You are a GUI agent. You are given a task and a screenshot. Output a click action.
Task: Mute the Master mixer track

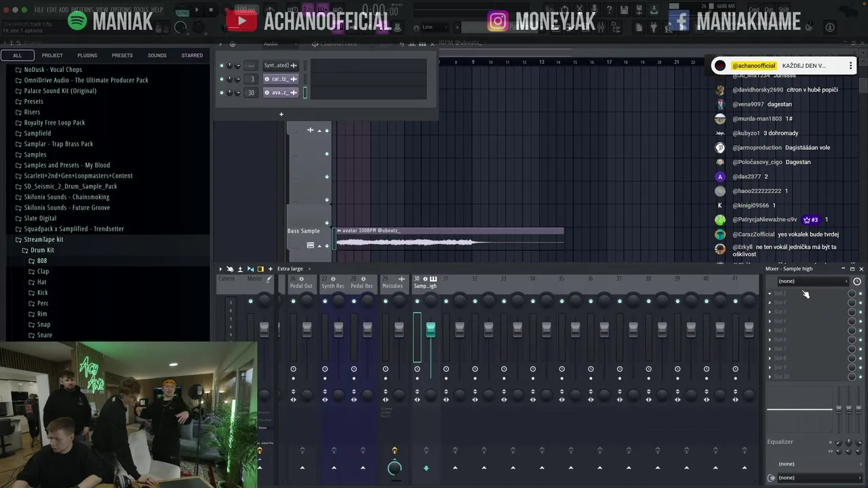251,301
